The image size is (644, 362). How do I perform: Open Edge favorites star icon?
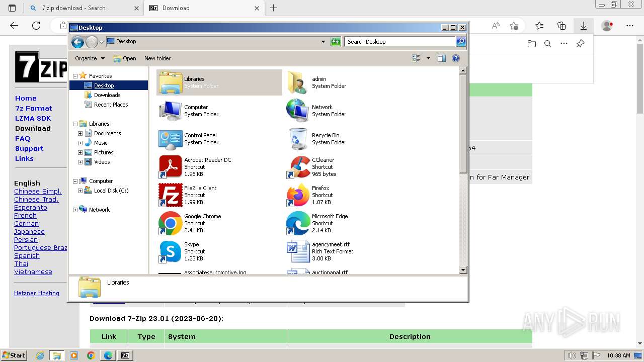coord(539,26)
